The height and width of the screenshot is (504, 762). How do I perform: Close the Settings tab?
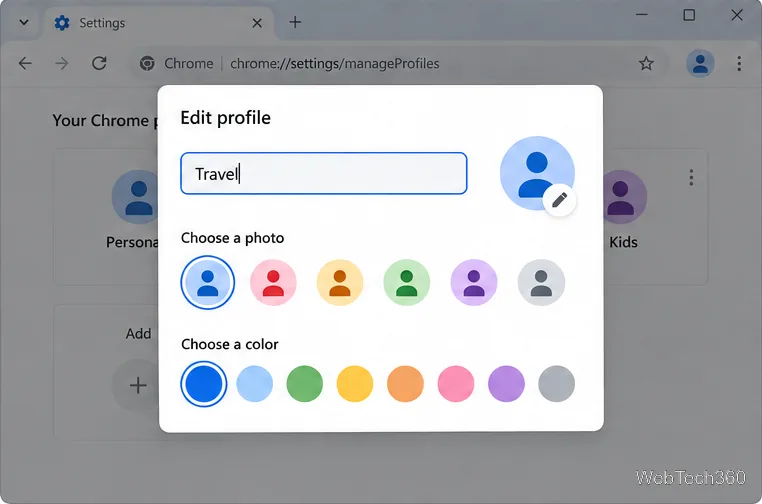click(257, 23)
